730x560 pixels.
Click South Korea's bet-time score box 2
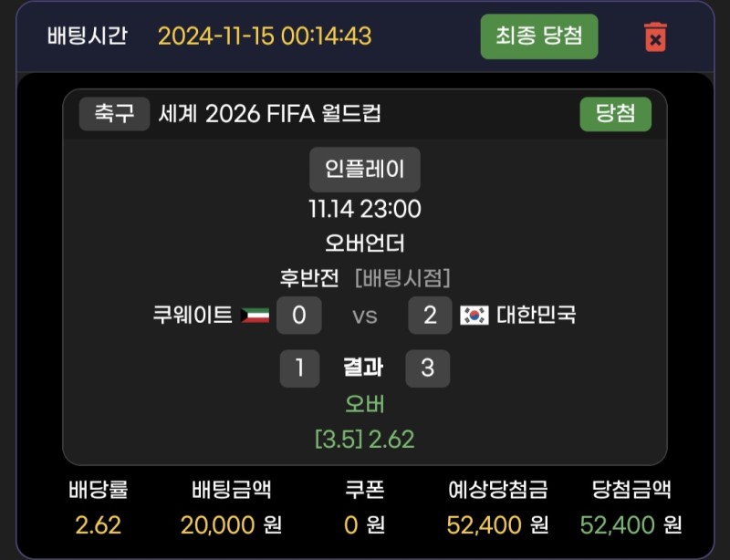(x=430, y=316)
